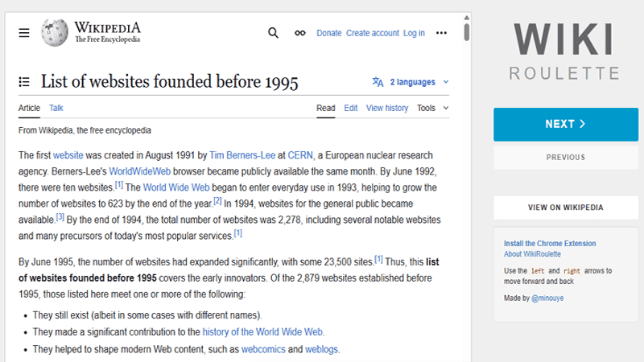The image size is (644, 362).
Task: Open About WikiRoulette link
Action: 532,254
